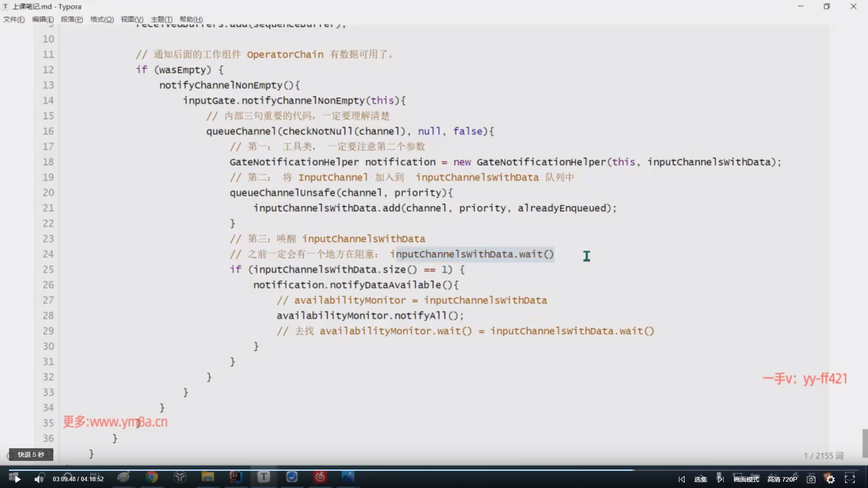
Task: Mute the video volume speaker icon
Action: coord(39,479)
